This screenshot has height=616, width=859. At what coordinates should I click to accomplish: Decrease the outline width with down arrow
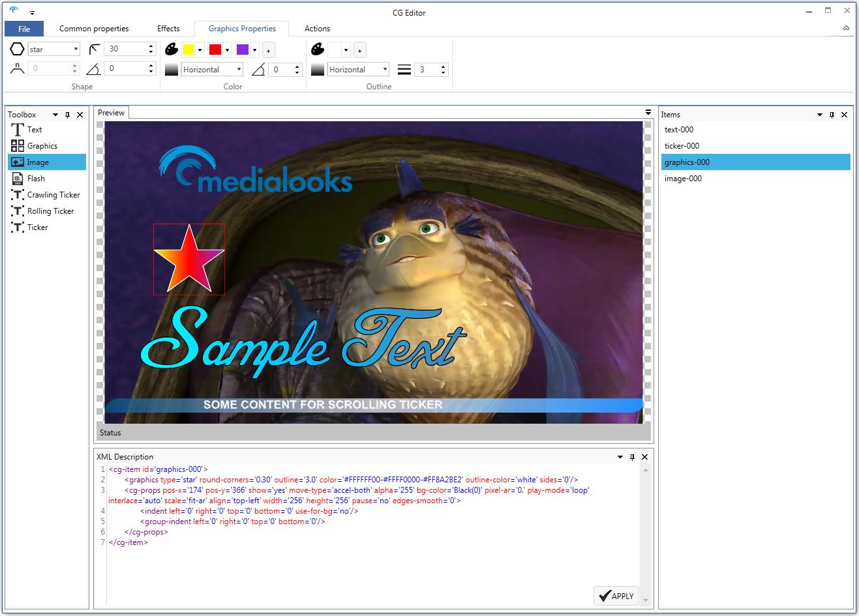point(444,73)
